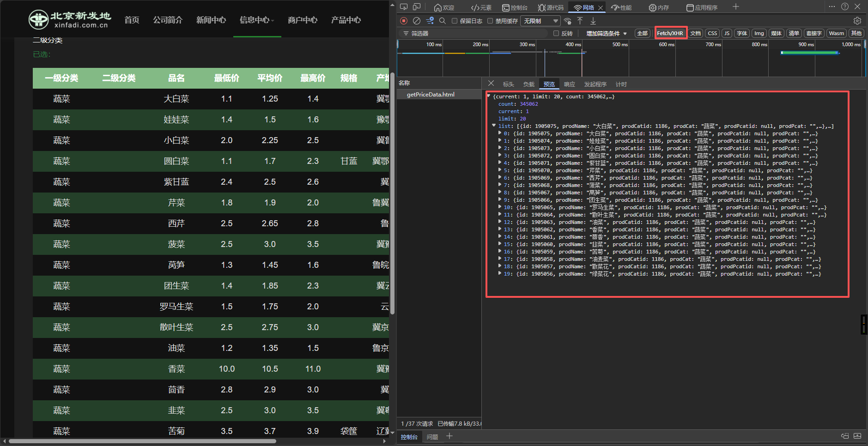Click the record network log button
The height and width of the screenshot is (446, 868).
[x=404, y=21]
